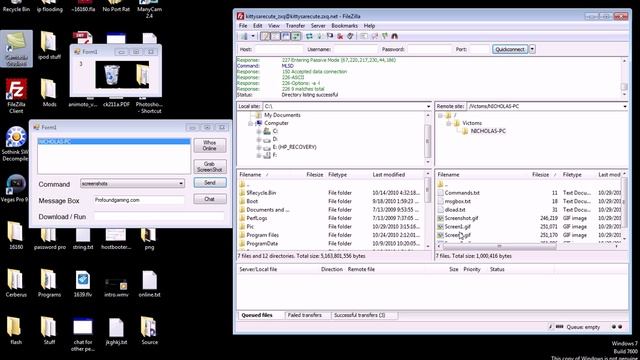
Task: Sort remote list by Filesize column
Action: coord(540,175)
